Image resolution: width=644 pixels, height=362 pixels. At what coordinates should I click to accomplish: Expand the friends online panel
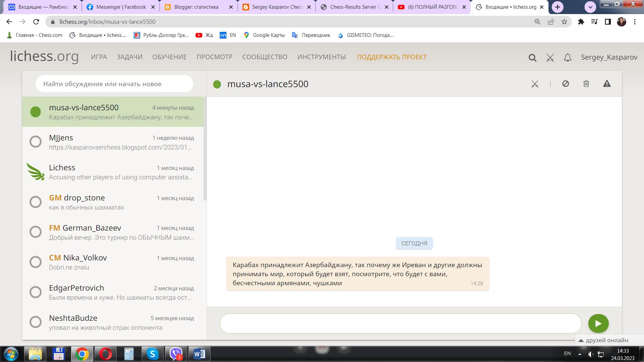(x=604, y=340)
